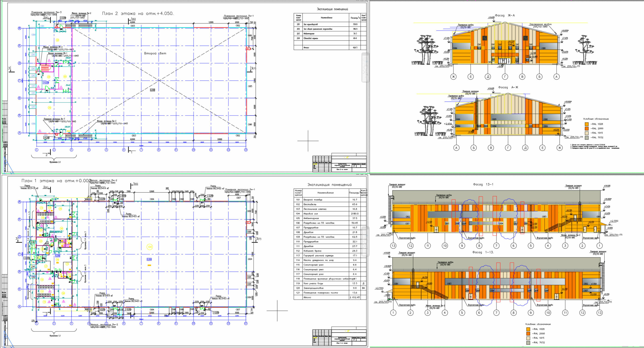This screenshot has width=644, height=348.
Task: Click axis bubble 'Ж' under Фасад Ж–А
Action: point(453,77)
